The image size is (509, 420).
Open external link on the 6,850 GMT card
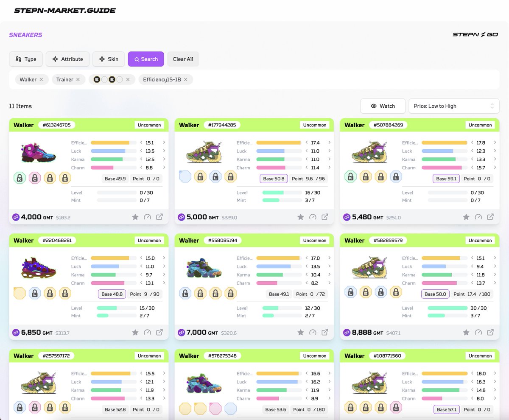pos(159,333)
